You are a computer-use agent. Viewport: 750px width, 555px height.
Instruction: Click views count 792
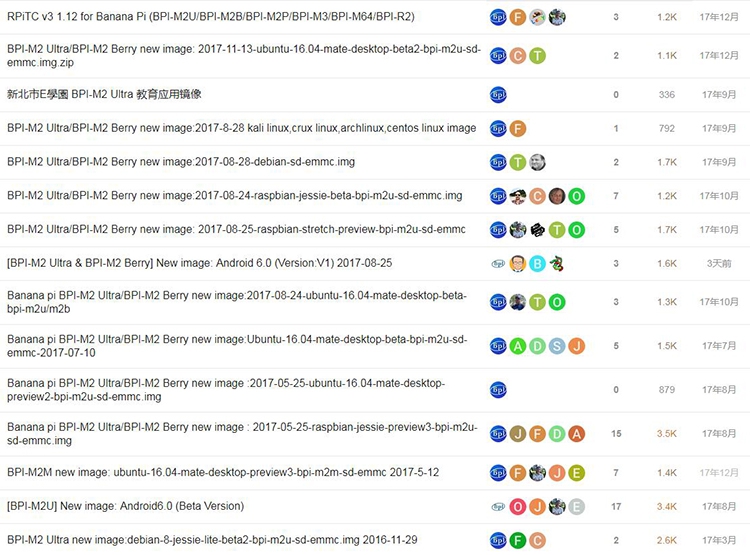point(667,129)
